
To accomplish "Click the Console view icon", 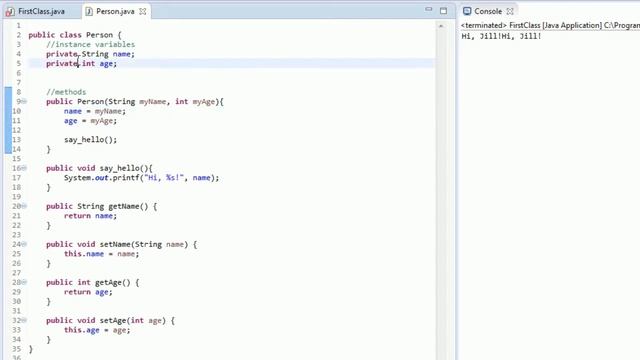I will [x=467, y=11].
